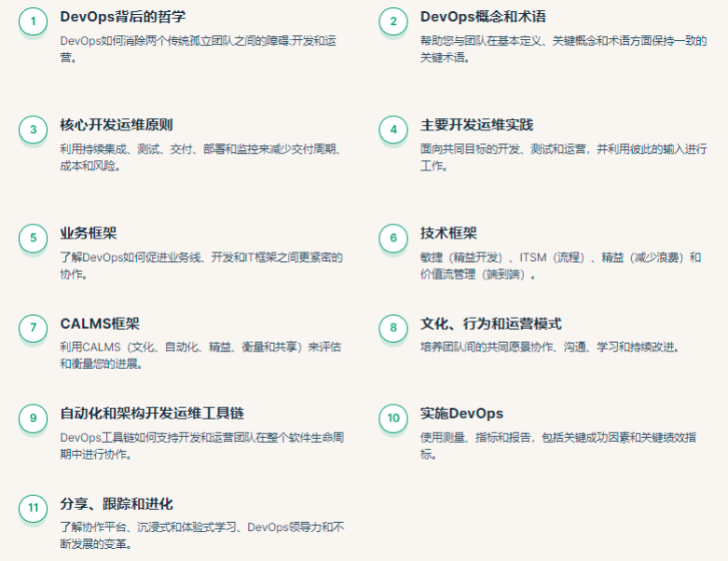
Task: Click the numbered circle icon 1
Action: click(34, 22)
